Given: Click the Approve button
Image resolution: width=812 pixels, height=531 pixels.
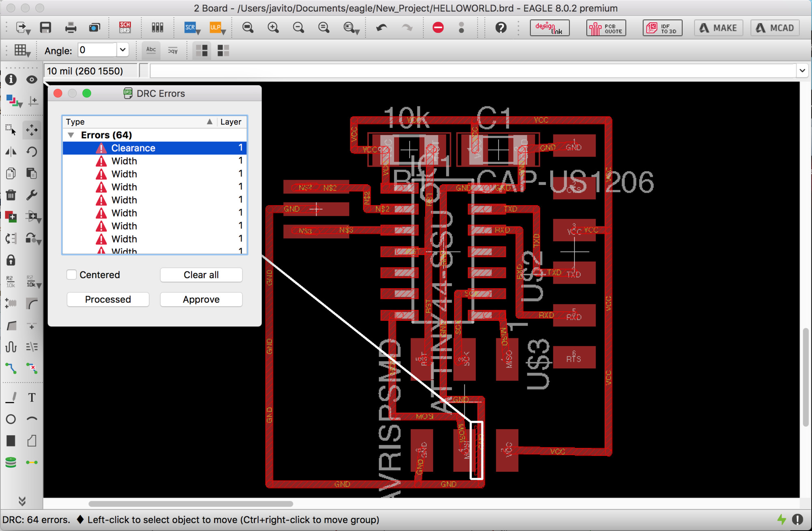Looking at the screenshot, I should click(x=201, y=299).
